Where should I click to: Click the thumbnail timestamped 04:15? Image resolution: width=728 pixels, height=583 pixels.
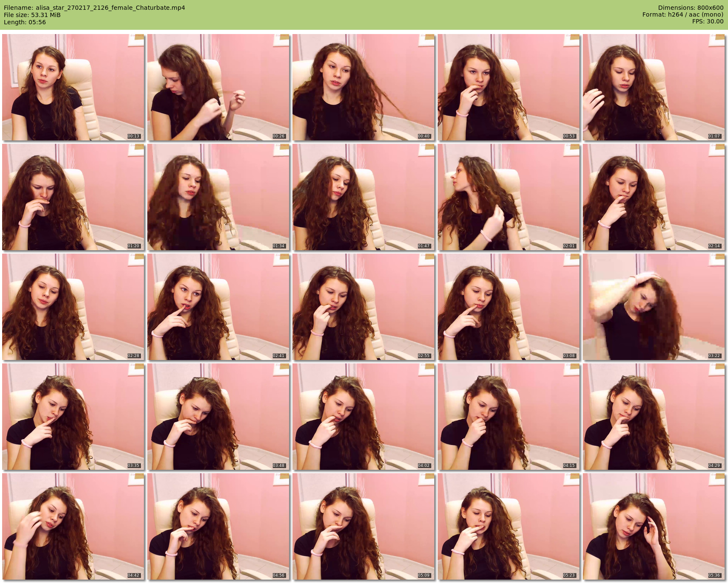click(x=509, y=417)
